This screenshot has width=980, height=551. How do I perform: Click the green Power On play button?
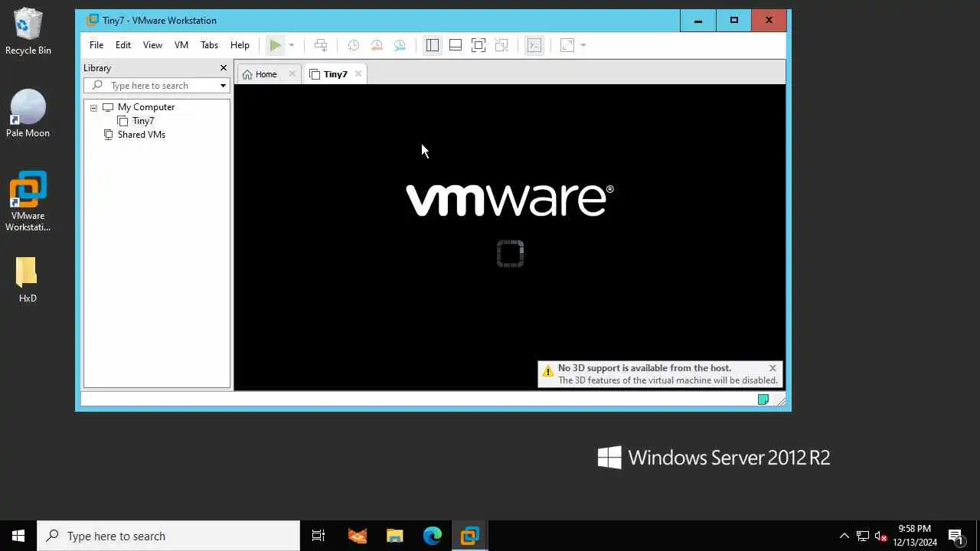pos(275,45)
